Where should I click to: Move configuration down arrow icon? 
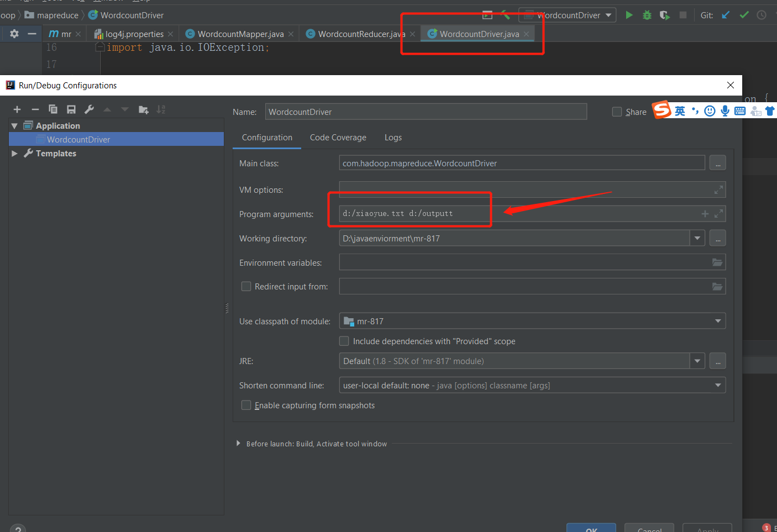[x=125, y=109]
